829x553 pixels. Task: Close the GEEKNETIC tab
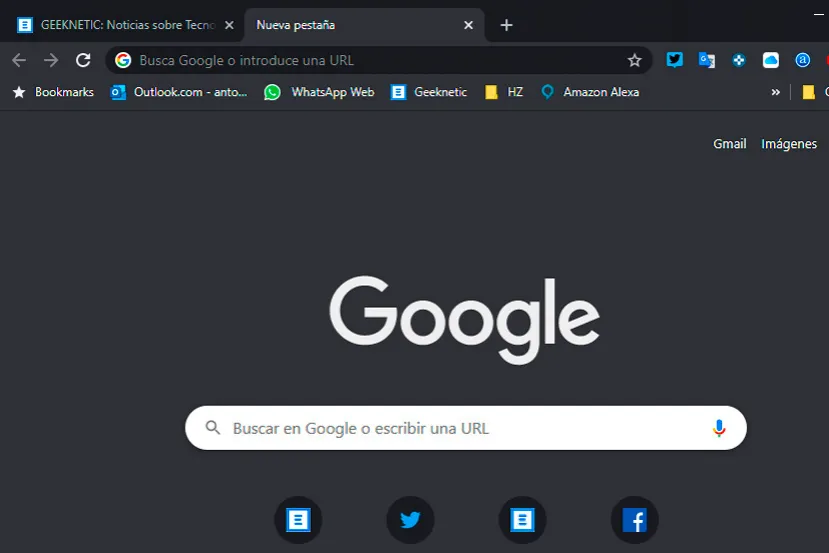pyautogui.click(x=229, y=25)
